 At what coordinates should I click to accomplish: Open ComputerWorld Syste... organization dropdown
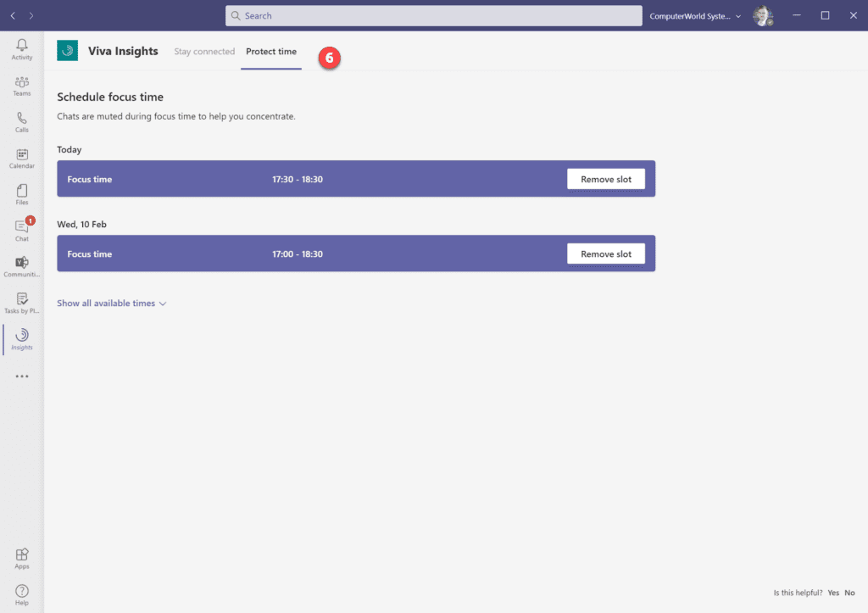[x=695, y=16]
